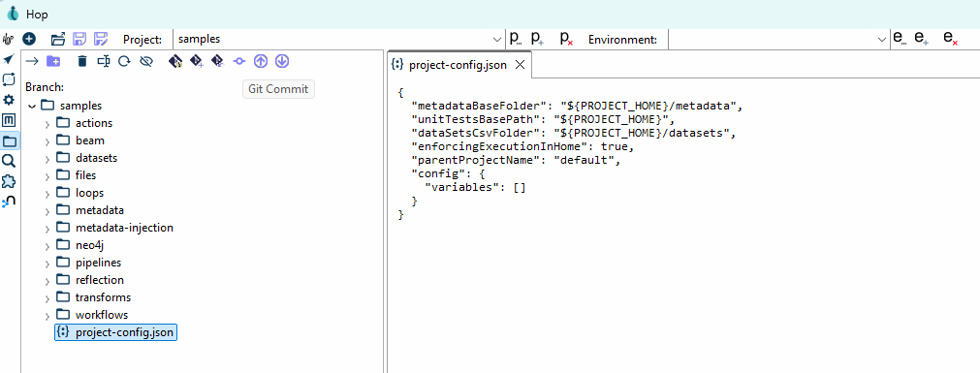Add a new project (p+ icon)
The image size is (980, 373).
537,39
